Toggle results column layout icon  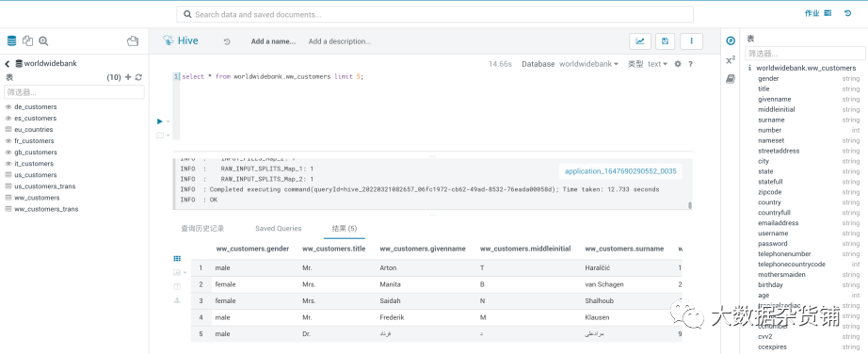click(177, 286)
